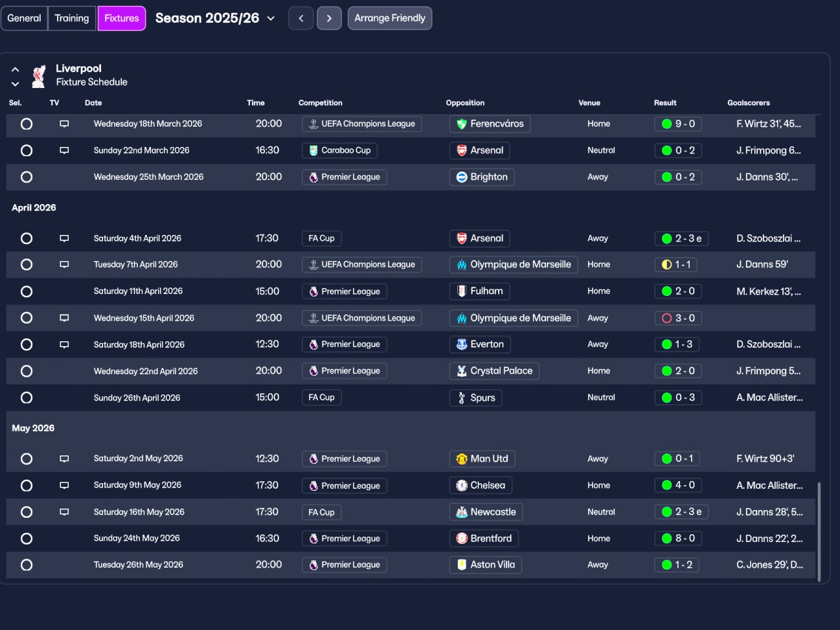
Task: Click the Brighton club badge icon
Action: 462,177
